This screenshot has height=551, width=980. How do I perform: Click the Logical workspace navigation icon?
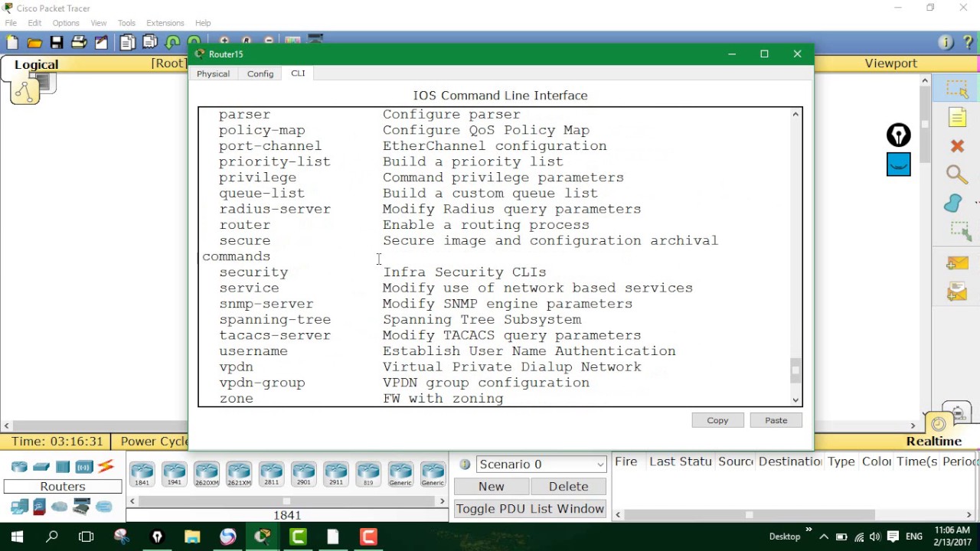pos(24,91)
